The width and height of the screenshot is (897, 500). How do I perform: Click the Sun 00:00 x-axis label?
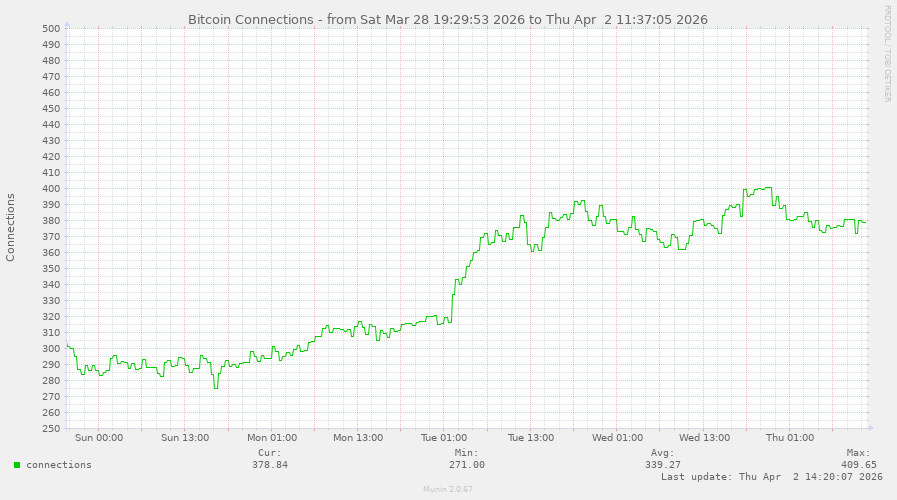pos(99,438)
